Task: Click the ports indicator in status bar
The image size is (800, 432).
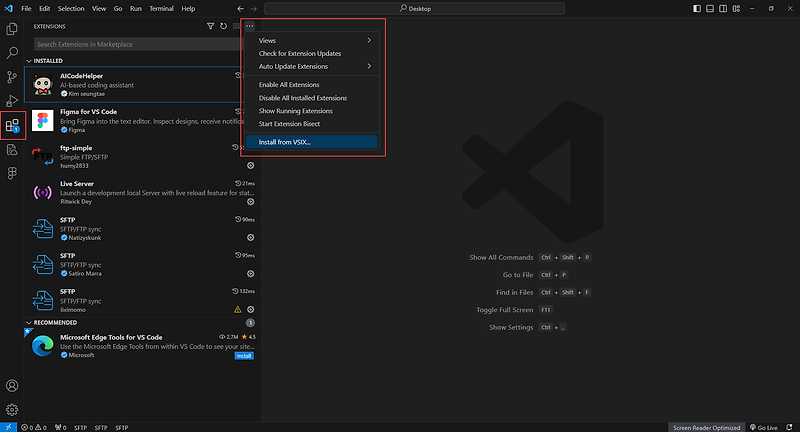Action: coord(61,427)
